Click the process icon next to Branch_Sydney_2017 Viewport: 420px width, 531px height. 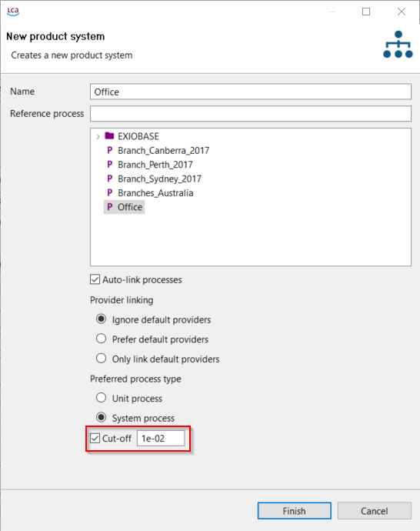click(109, 179)
